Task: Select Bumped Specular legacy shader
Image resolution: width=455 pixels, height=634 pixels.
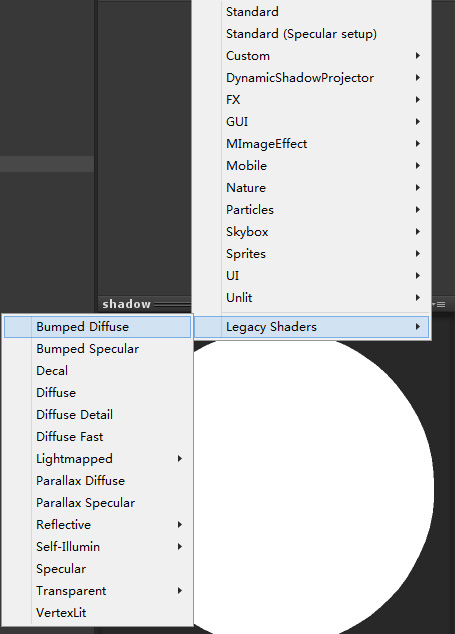Action: (97, 349)
